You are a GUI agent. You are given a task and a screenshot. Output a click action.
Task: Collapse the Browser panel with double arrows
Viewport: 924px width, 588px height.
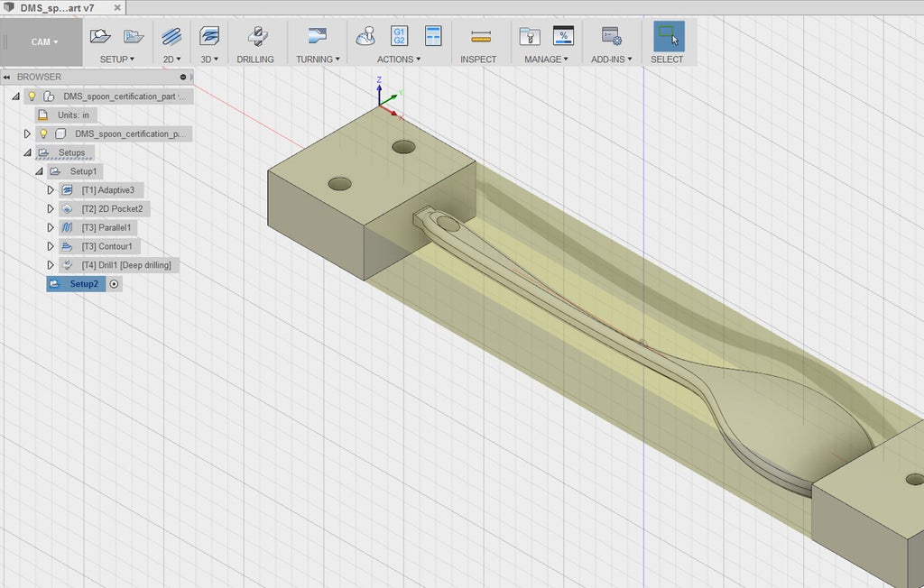coord(7,78)
